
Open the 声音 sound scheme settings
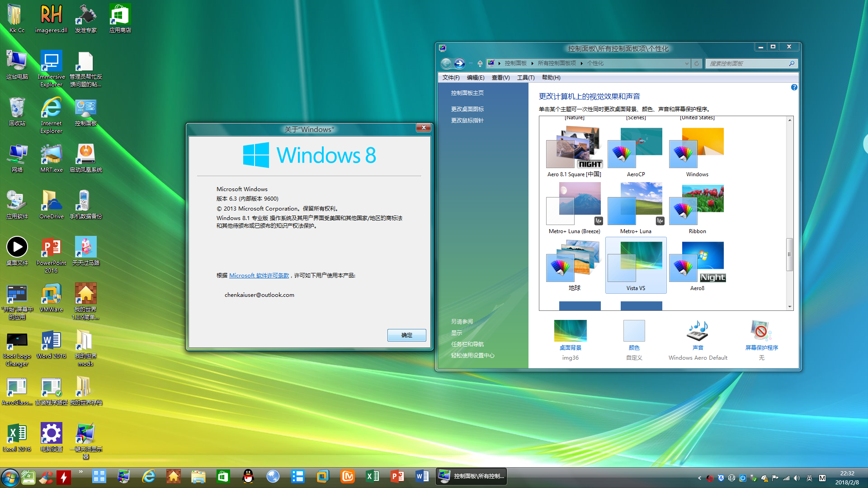tap(698, 340)
